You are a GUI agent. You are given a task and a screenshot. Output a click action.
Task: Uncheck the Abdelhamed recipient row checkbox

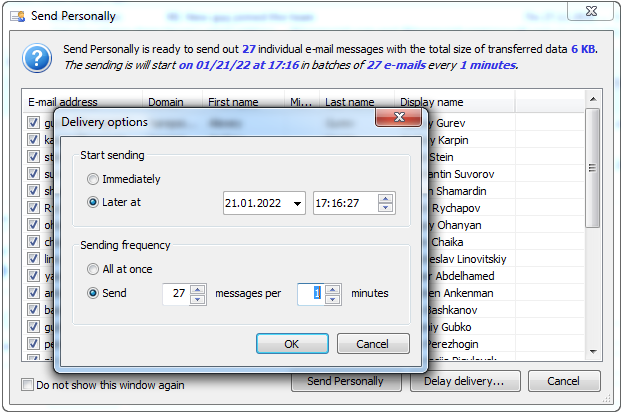(x=33, y=276)
